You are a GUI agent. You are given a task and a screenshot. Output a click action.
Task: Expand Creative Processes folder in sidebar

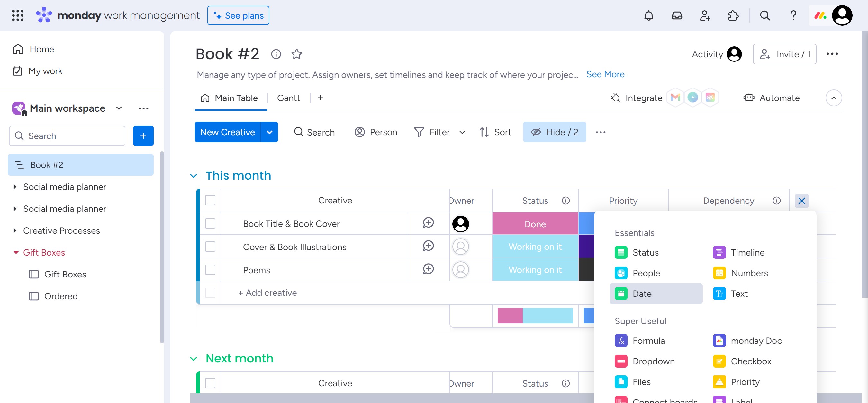point(15,231)
